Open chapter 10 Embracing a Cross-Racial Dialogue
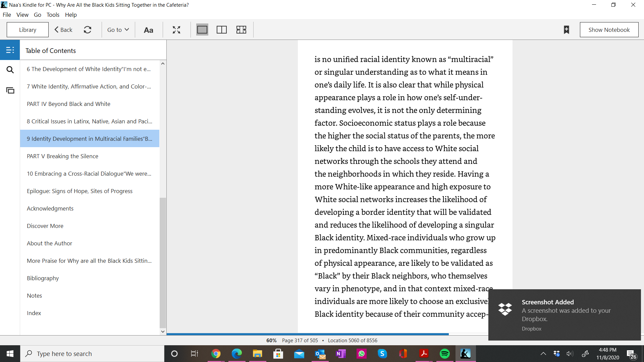Viewport: 644px width, 362px height. 90,174
